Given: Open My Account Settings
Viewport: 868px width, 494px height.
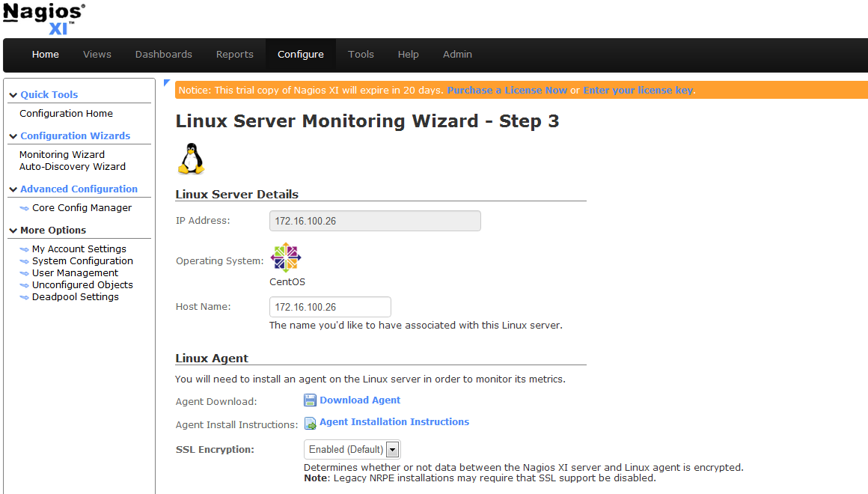Looking at the screenshot, I should 79,249.
